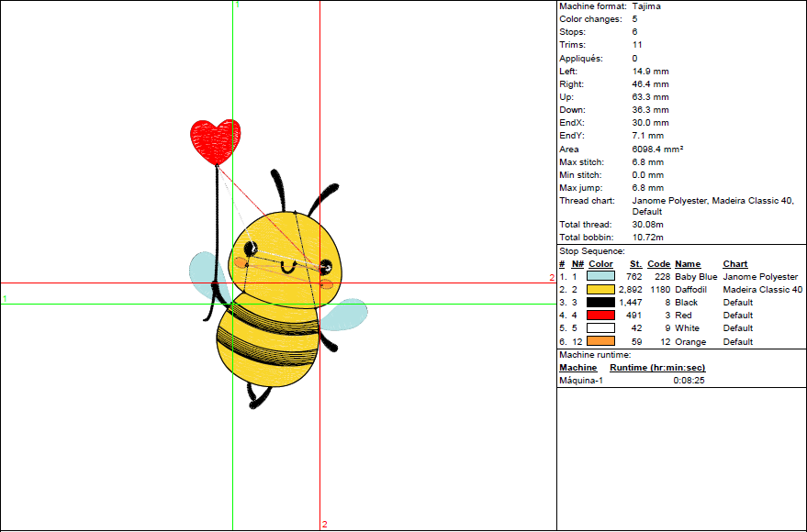Click the Orange thread color swatch

point(600,341)
